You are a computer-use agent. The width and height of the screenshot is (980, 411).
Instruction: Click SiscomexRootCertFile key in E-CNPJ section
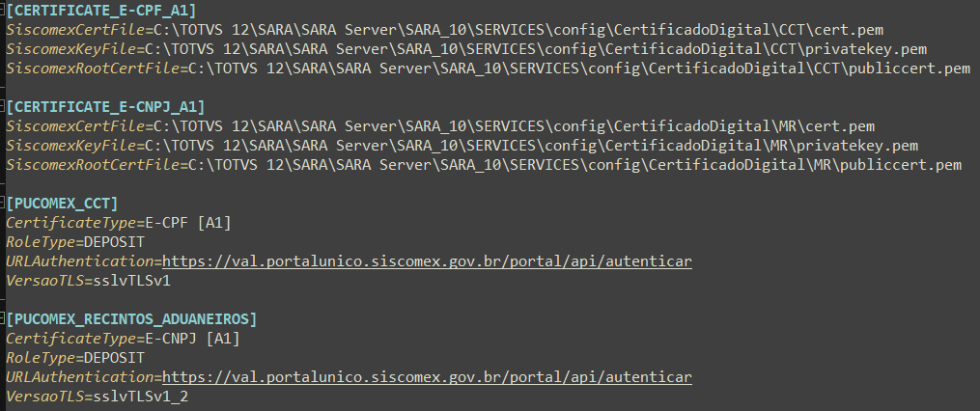coord(86,165)
